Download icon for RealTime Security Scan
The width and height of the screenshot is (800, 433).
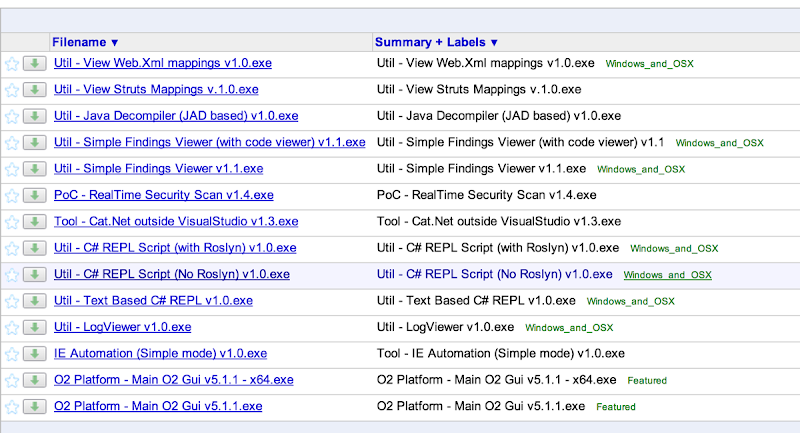click(x=35, y=195)
